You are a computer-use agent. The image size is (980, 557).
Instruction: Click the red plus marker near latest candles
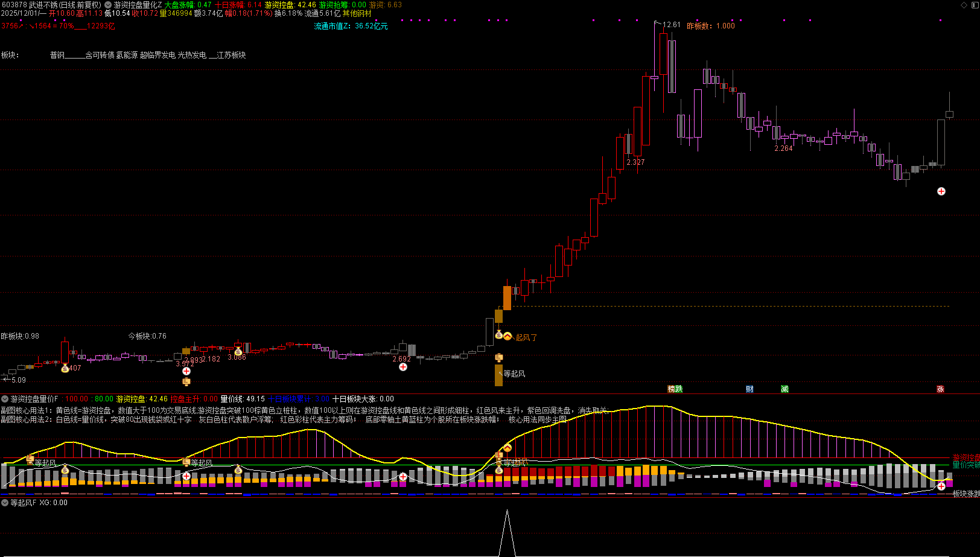click(x=941, y=191)
